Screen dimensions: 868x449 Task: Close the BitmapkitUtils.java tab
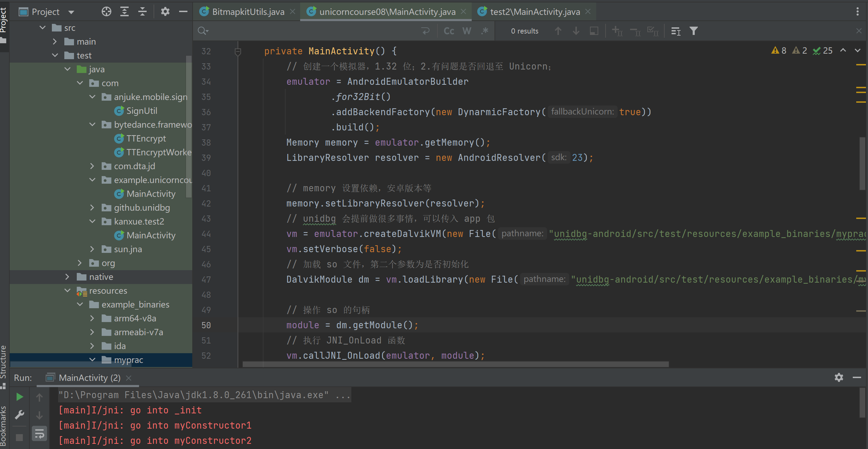point(293,12)
